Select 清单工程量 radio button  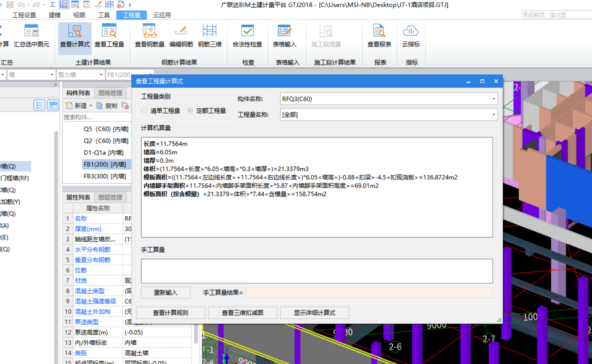144,111
